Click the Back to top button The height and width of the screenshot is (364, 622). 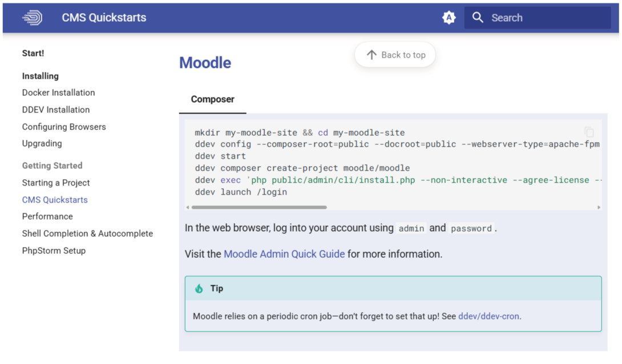395,55
